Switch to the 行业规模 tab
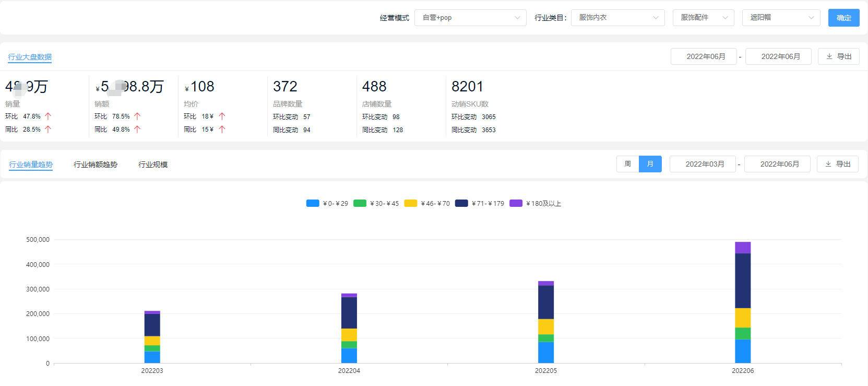 [x=153, y=165]
